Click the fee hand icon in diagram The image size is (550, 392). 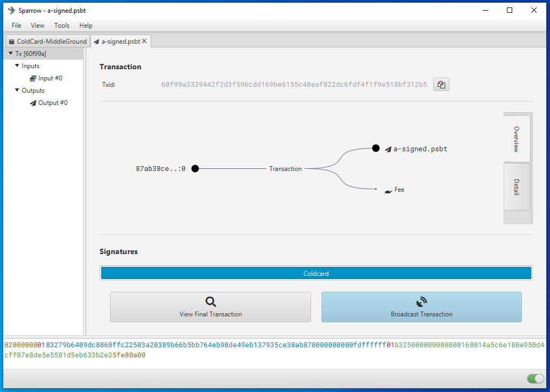coord(388,191)
